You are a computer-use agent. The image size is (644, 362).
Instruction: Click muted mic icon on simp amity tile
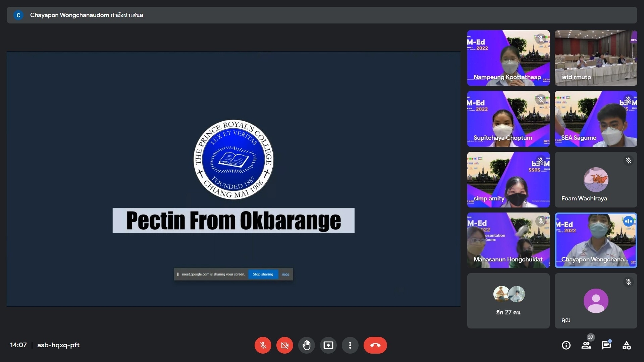541,161
